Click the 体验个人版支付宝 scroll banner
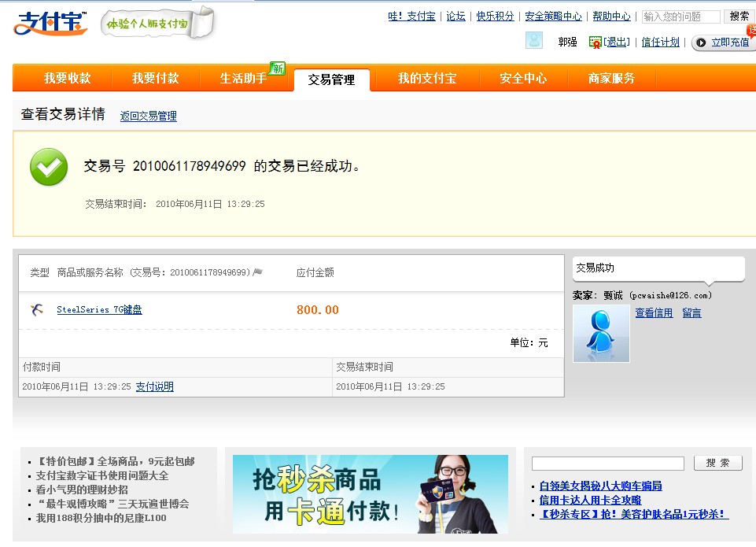 (x=157, y=23)
